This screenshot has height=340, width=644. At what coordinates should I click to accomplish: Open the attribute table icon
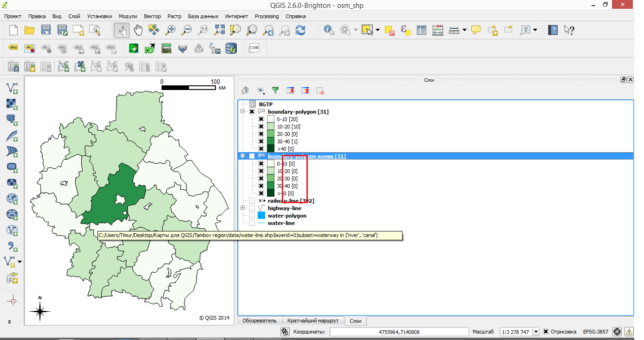[422, 30]
